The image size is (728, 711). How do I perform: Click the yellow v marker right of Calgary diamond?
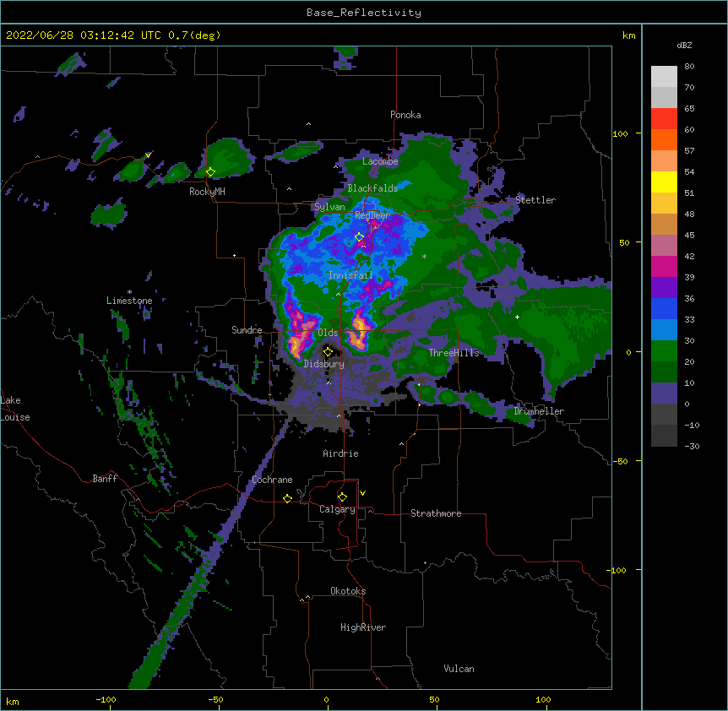362,493
